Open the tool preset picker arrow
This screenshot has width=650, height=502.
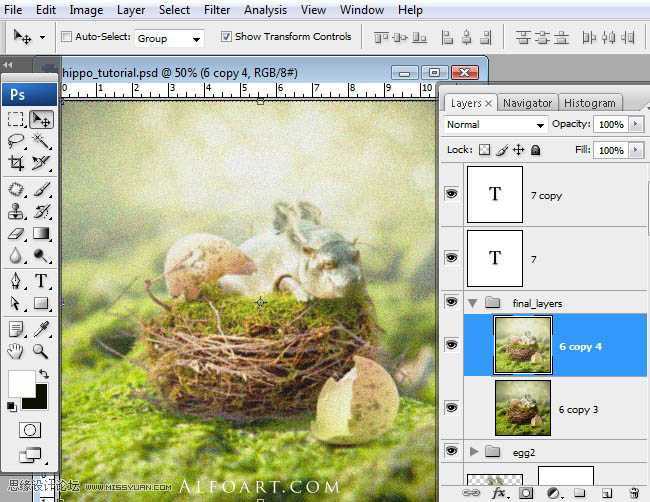tap(42, 37)
